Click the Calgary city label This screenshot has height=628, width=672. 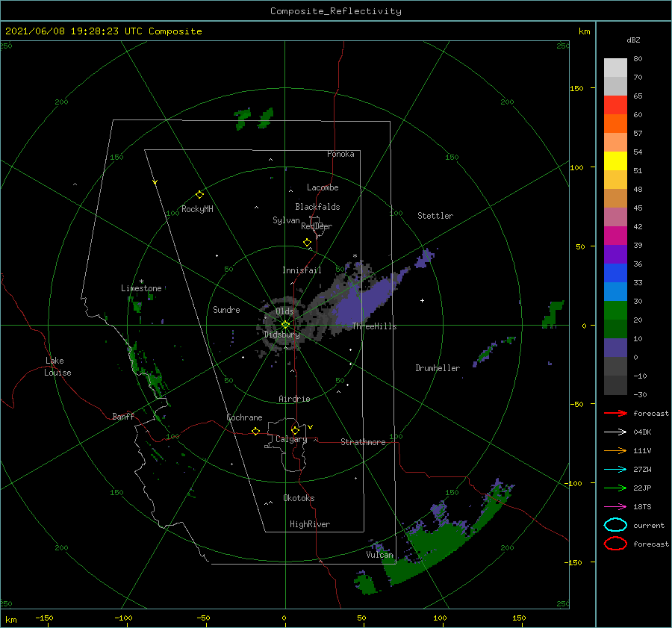tap(291, 439)
